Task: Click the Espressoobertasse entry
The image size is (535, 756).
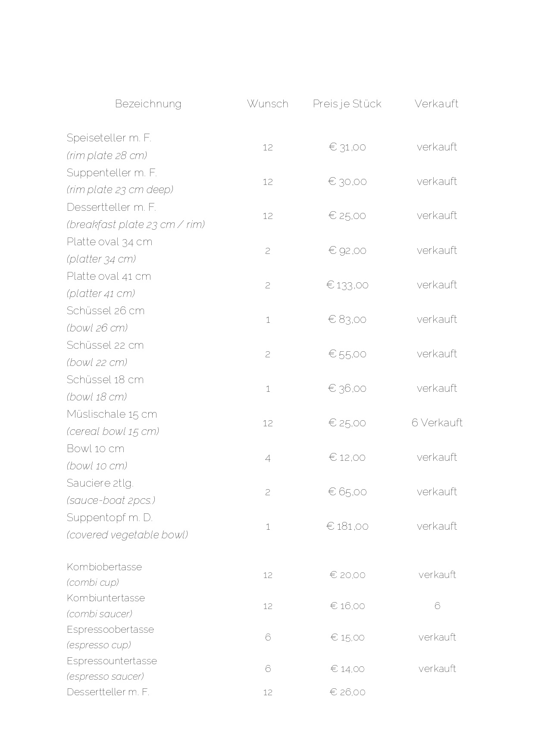Action: pyautogui.click(x=110, y=630)
